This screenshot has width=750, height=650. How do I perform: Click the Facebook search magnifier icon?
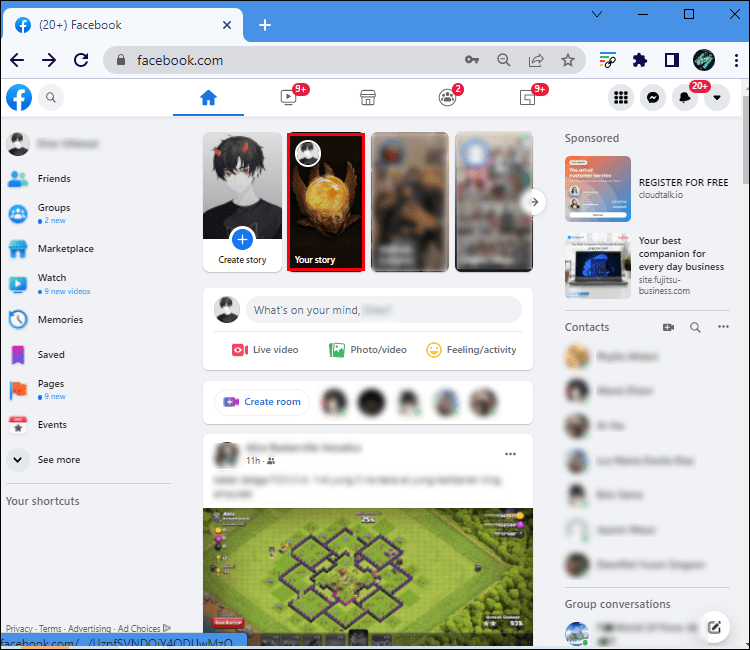tap(49, 97)
